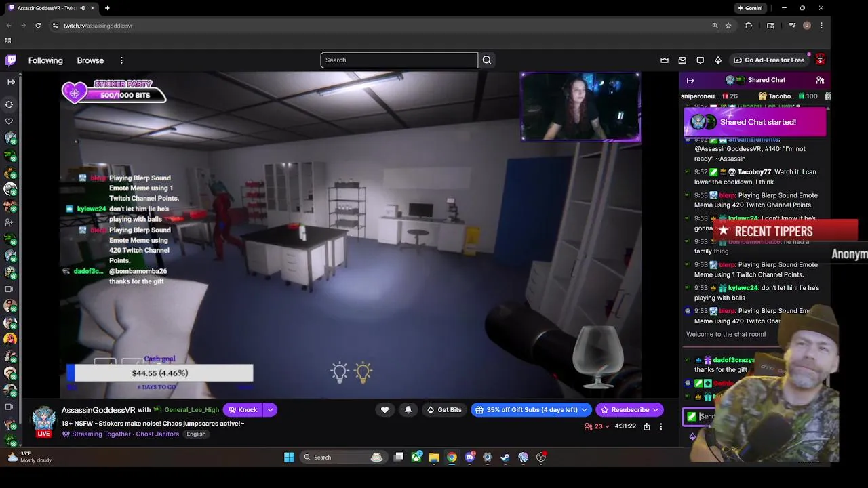The width and height of the screenshot is (868, 488).
Task: Open the browser apps grid shortcut
Action: pyautogui.click(x=8, y=41)
